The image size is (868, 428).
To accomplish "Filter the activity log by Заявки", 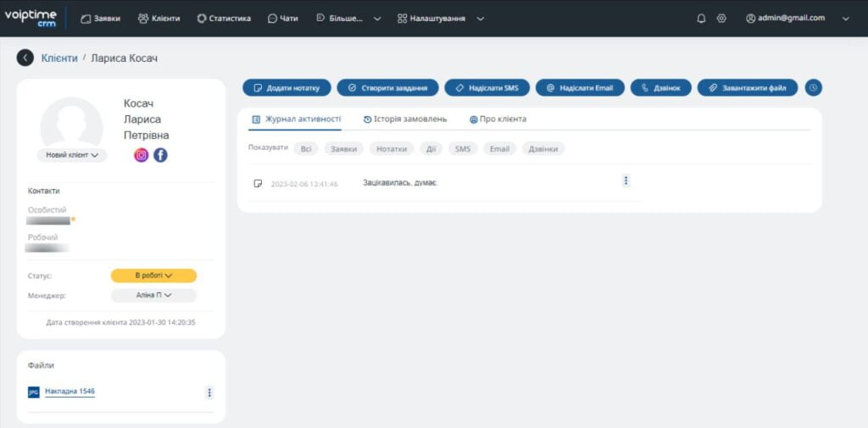I will (344, 149).
